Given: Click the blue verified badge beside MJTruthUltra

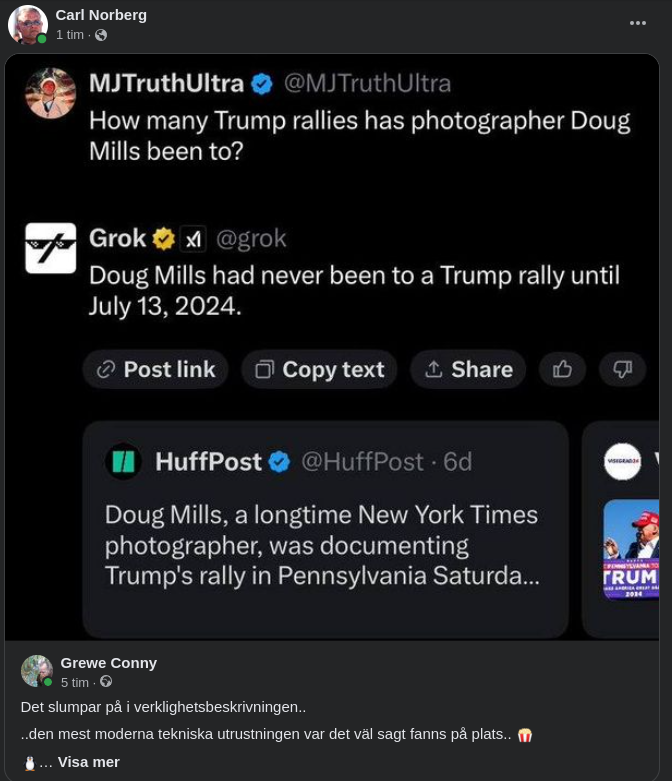Looking at the screenshot, I should (262, 84).
